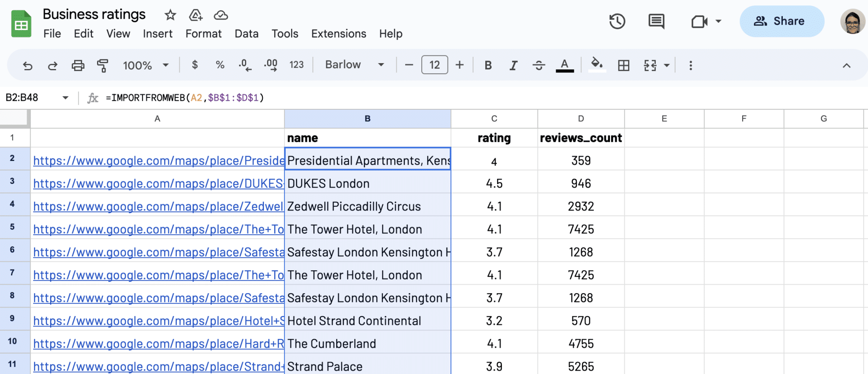
Task: Toggle bold formatting
Action: coord(488,65)
